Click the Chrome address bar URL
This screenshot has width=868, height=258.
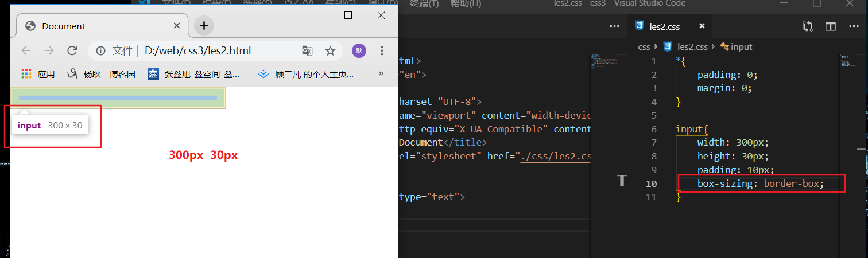pos(197,51)
